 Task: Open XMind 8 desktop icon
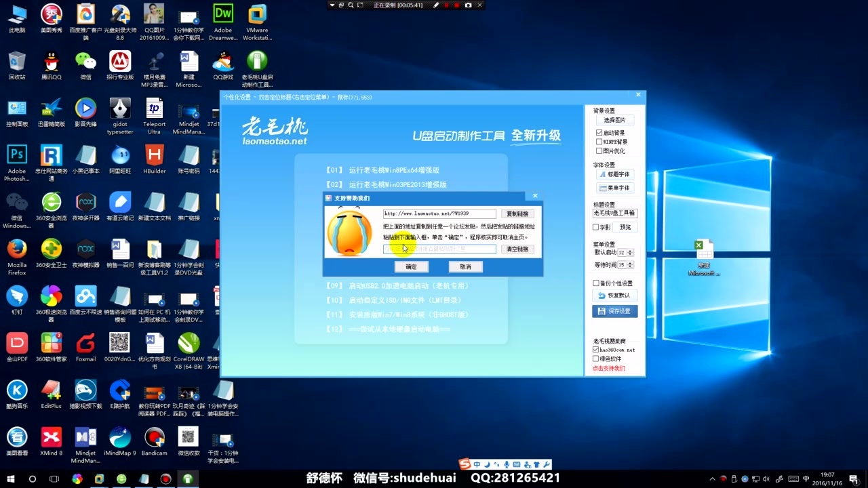tap(52, 441)
